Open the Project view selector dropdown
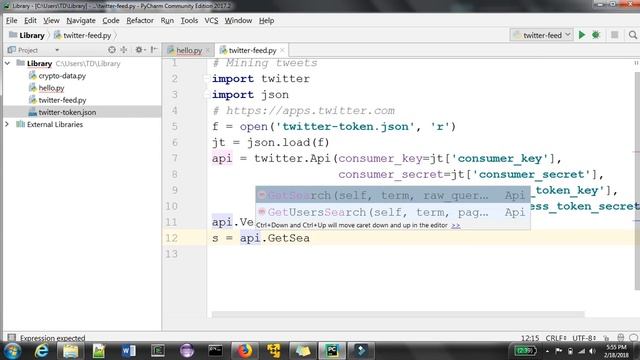 (x=57, y=50)
